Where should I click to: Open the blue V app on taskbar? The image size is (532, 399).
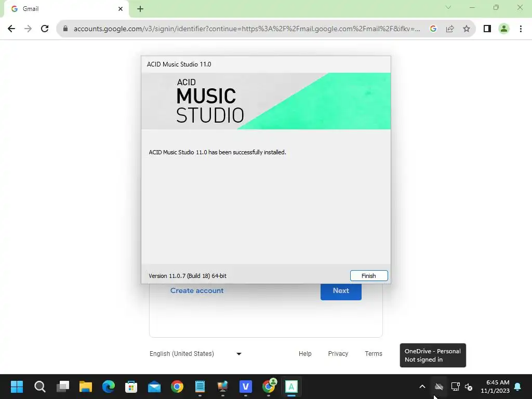pyautogui.click(x=246, y=387)
